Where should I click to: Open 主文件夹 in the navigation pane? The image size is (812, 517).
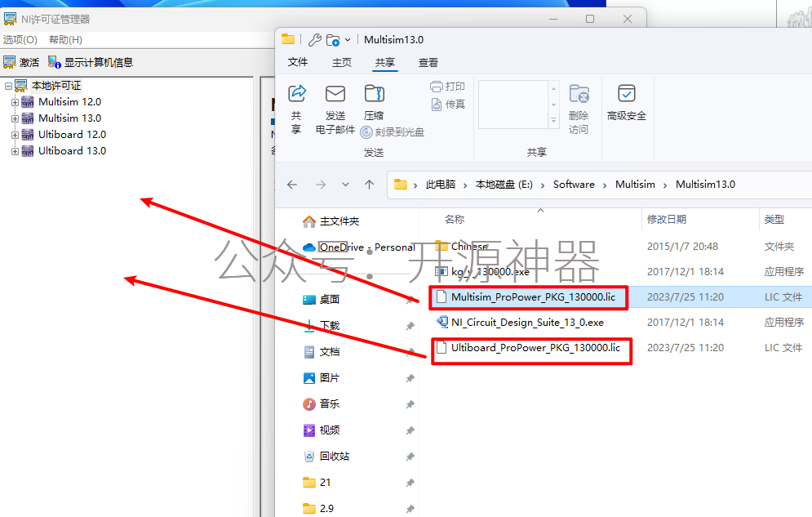pyautogui.click(x=331, y=221)
